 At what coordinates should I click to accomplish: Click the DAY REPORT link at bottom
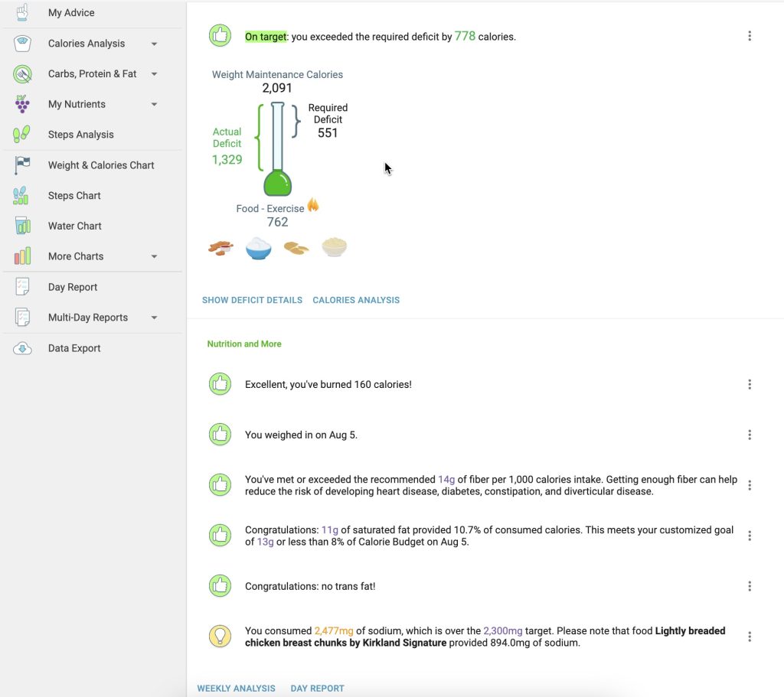coord(317,689)
